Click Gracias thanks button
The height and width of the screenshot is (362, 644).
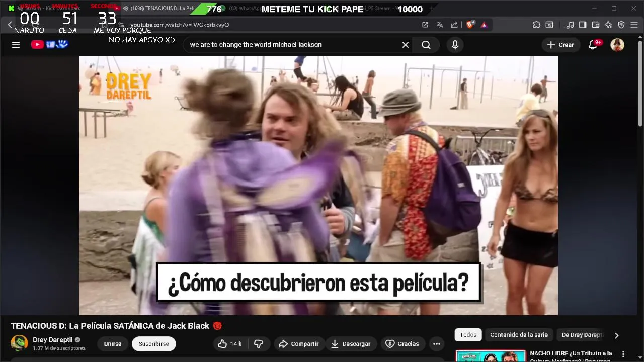click(x=402, y=344)
